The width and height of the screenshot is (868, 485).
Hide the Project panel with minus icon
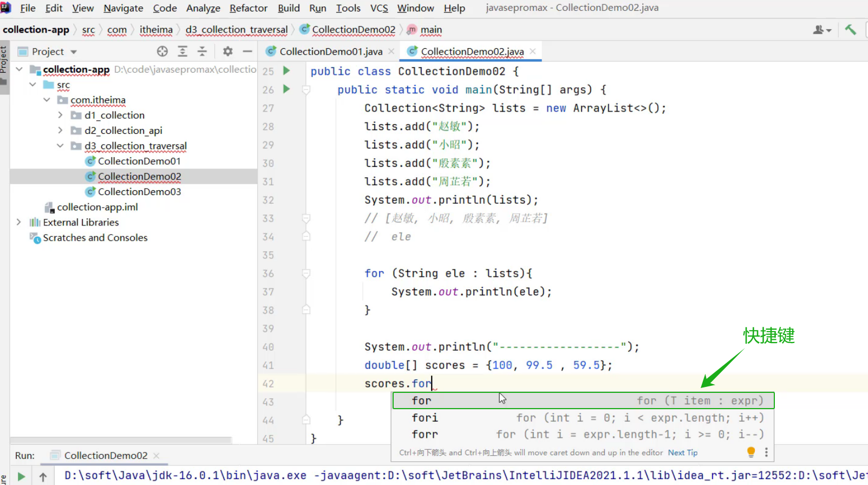coord(247,51)
